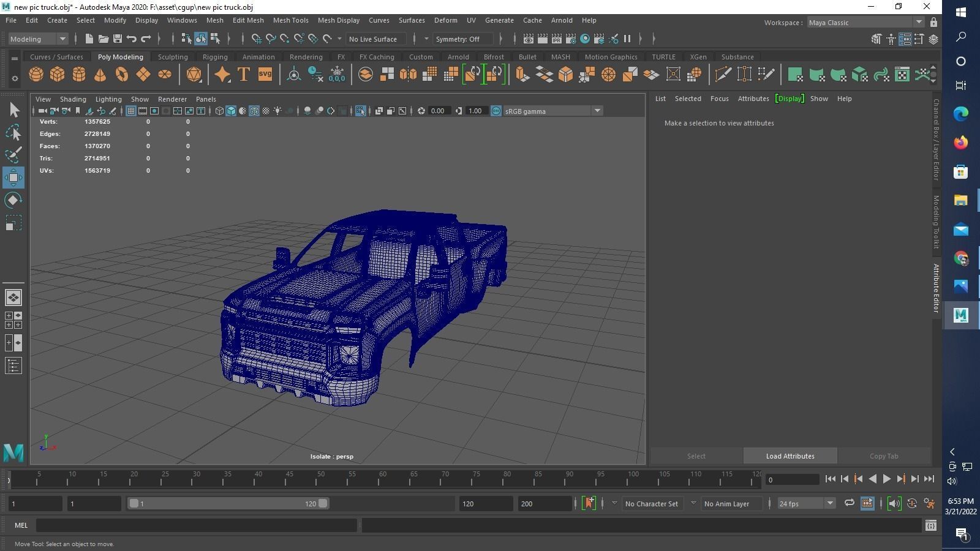Go to the start of playback range
The image size is (980, 551).
[x=831, y=479]
